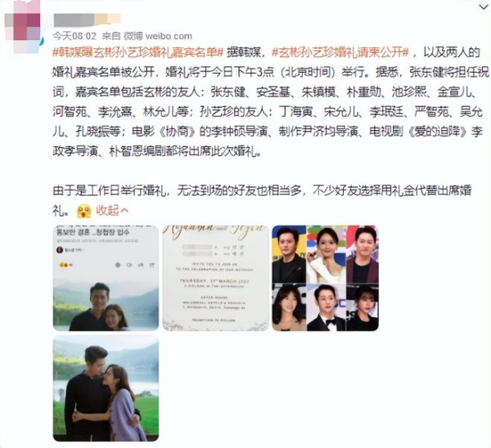
Task: Click the shocked face emoji
Action: pos(84,211)
